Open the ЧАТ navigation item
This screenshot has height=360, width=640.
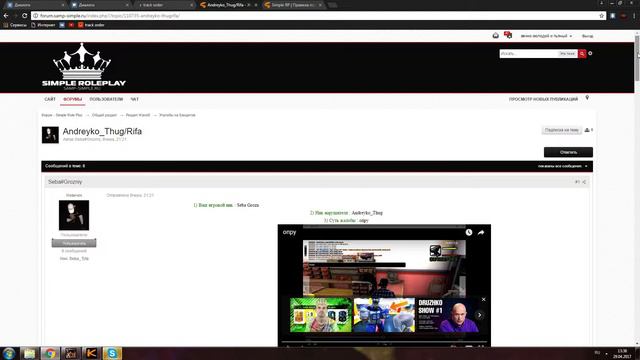tap(134, 99)
